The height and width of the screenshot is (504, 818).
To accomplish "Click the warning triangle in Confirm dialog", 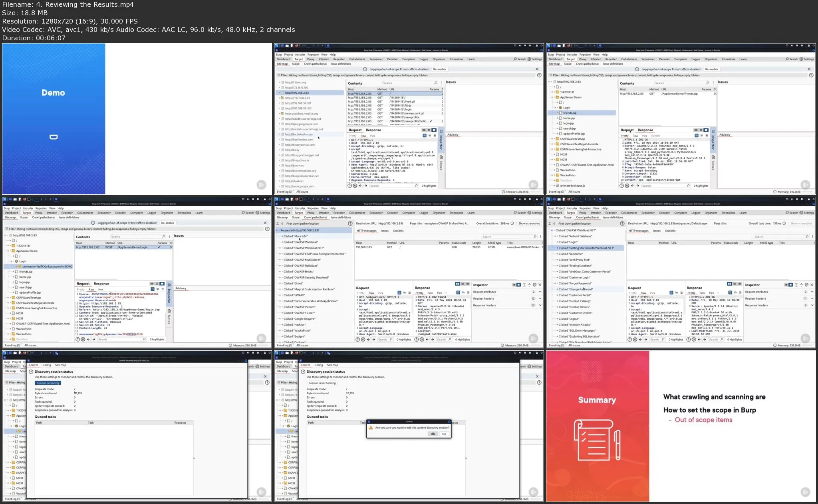I will coord(371,428).
